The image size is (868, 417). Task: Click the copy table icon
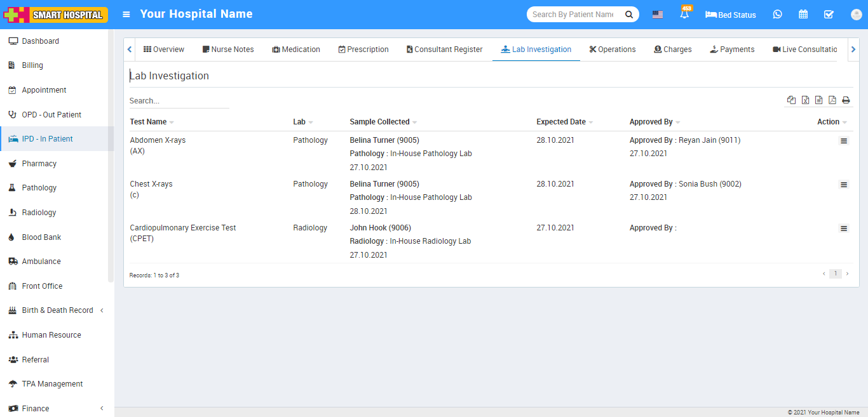point(791,100)
